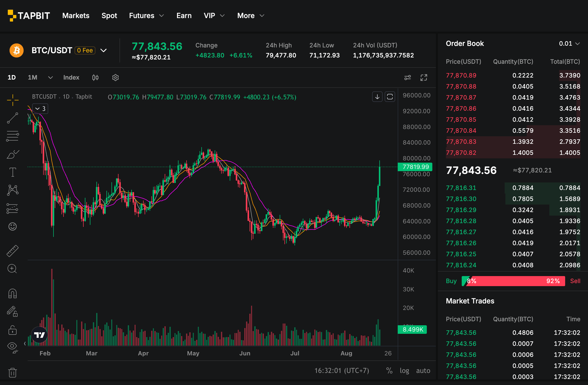This screenshot has height=385, width=588.
Task: Click the buy/sell 8% to 92% ratio bar
Action: tap(513, 281)
